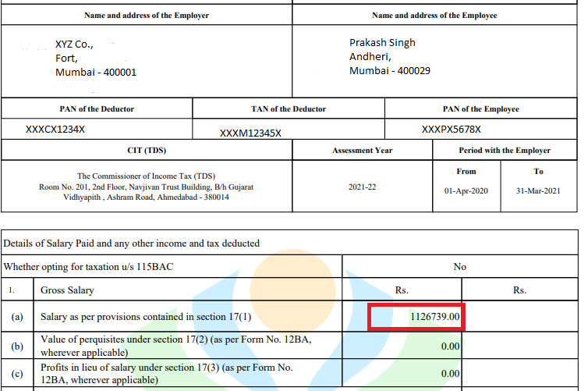Click the highlighted salary amount 1126739.00
This screenshot has width=588, height=391.
pyautogui.click(x=436, y=317)
